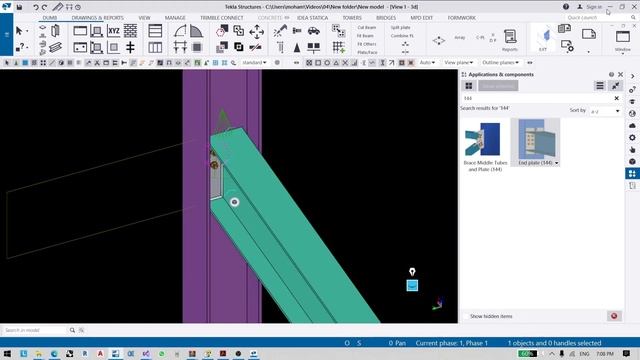Click Fit Beam command

click(365, 36)
